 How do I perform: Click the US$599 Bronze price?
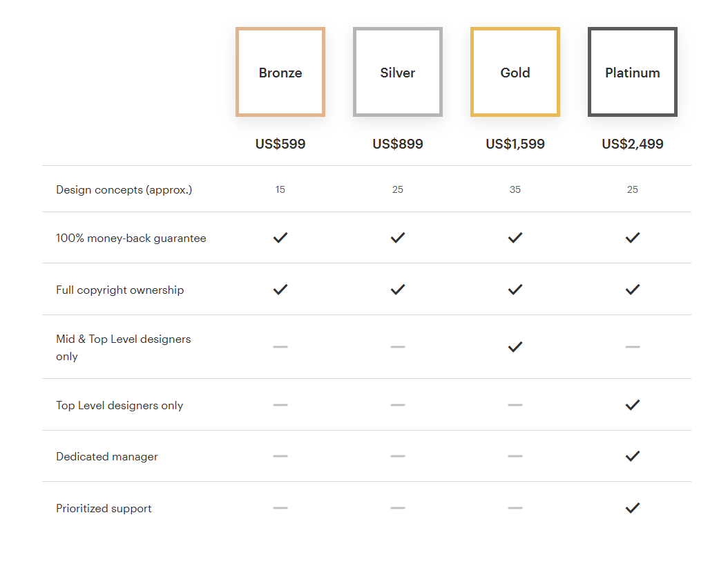click(x=280, y=144)
